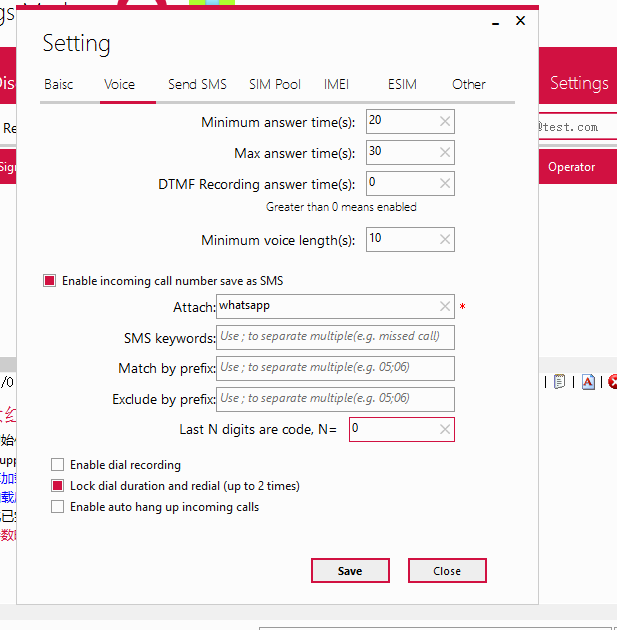617x630 pixels.
Task: Clear the Attach whatsapp field
Action: [x=445, y=307]
